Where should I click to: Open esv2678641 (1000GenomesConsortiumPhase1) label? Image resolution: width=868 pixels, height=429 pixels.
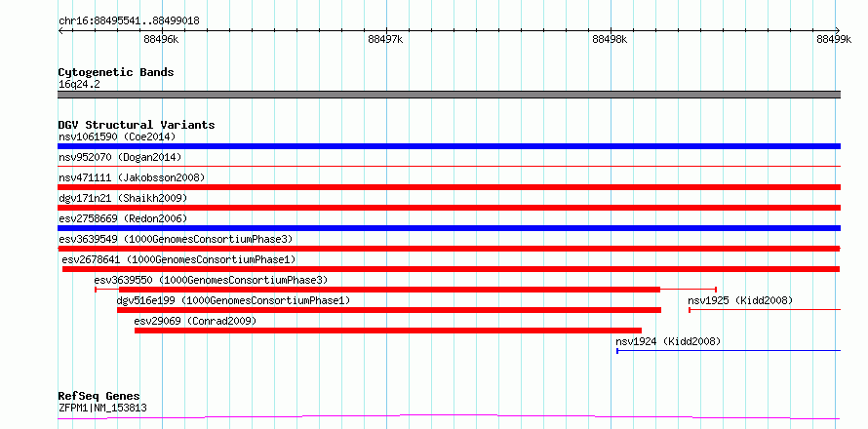tap(178, 259)
